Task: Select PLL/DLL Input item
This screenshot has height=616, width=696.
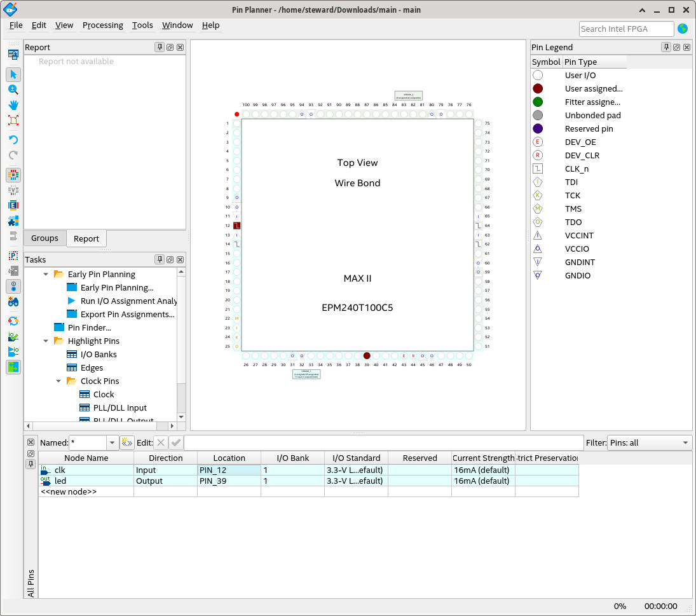Action: 120,407
